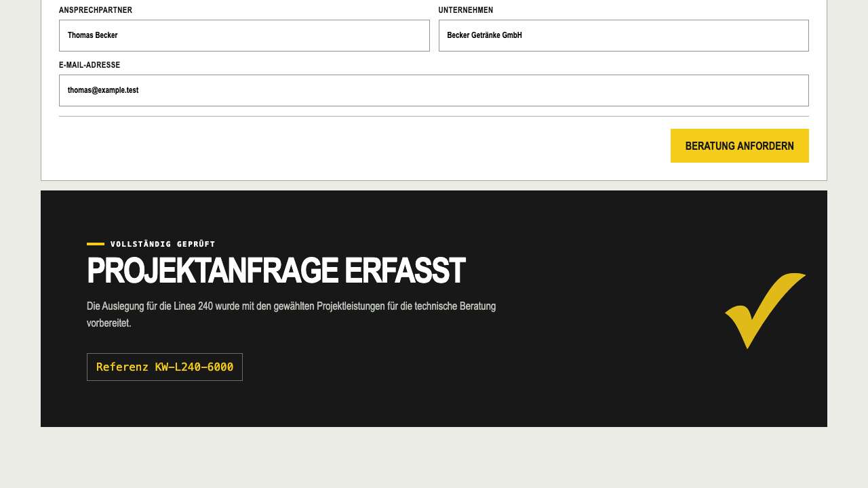Image resolution: width=868 pixels, height=488 pixels.
Task: Click the Ansprechpartner field label
Action: click(x=96, y=10)
